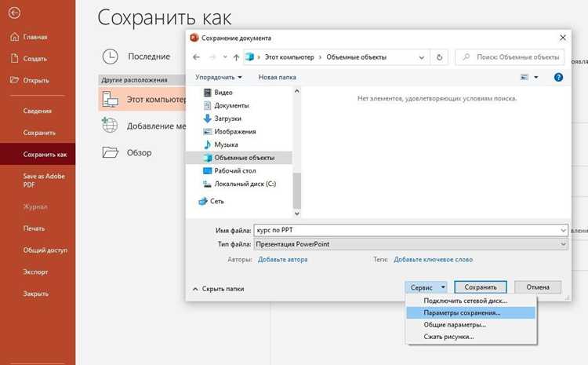Image resolution: width=588 pixels, height=365 pixels.
Task: Click the Добавьте ключевое слово link
Action: point(433,260)
